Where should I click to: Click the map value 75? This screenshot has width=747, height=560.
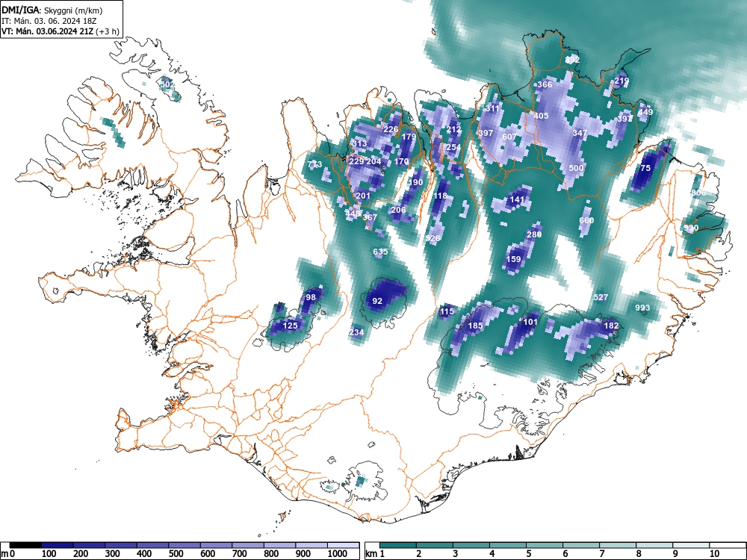click(645, 168)
